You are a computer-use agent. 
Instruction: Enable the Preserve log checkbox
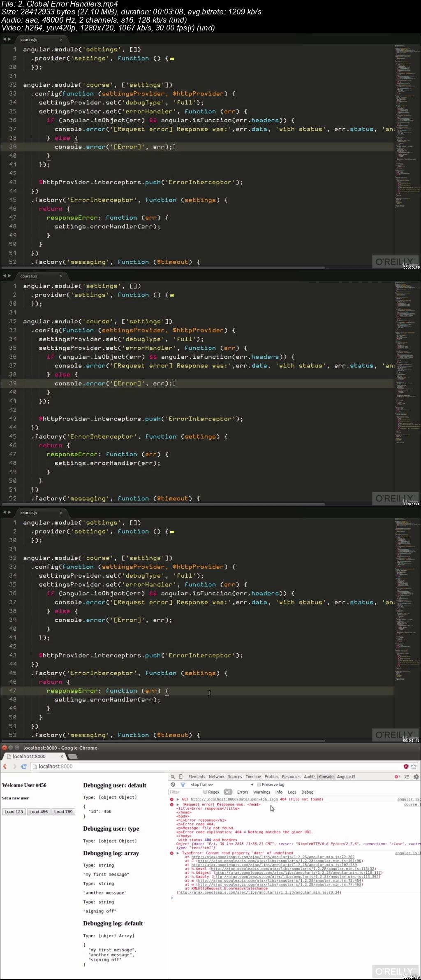pyautogui.click(x=259, y=785)
